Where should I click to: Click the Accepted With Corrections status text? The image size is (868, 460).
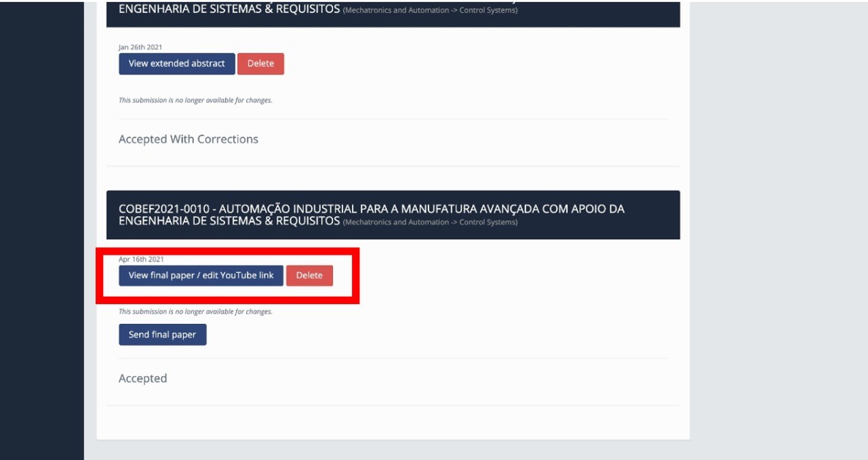click(188, 140)
